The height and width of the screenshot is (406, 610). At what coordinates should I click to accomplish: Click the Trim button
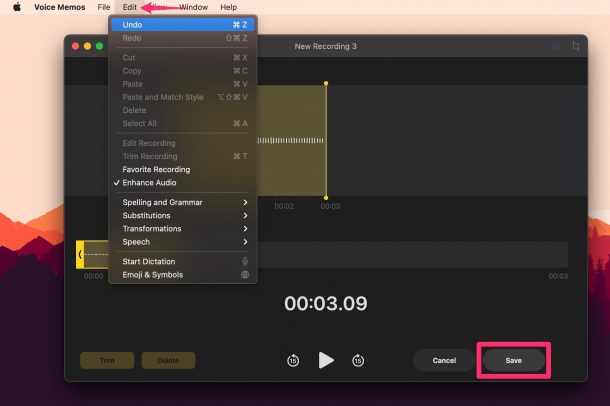[x=107, y=360]
